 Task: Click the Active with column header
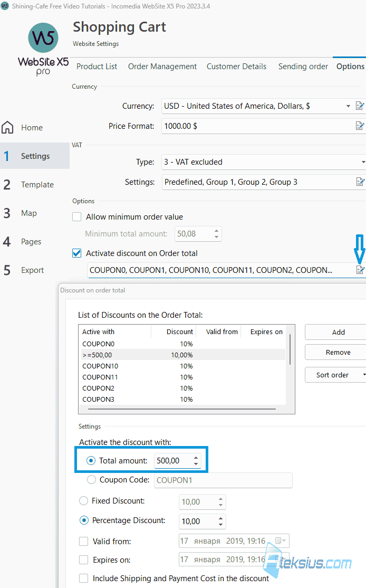click(x=115, y=331)
